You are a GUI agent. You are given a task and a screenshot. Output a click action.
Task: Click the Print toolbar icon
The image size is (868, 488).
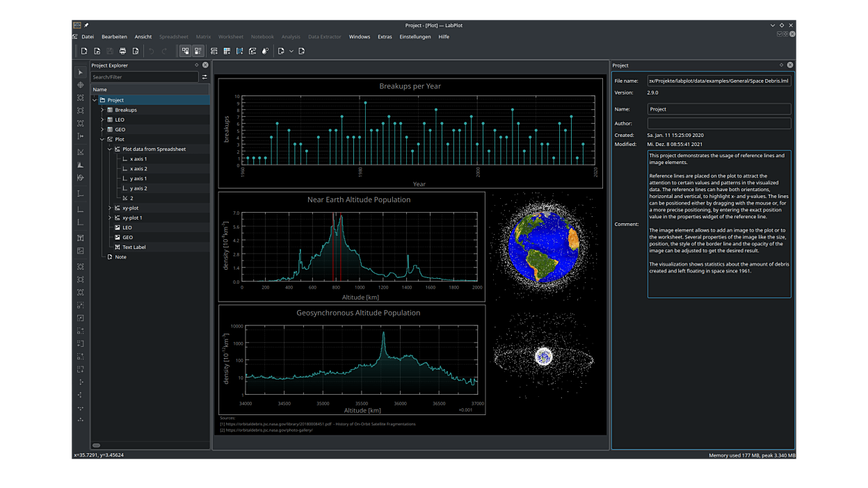(x=122, y=51)
